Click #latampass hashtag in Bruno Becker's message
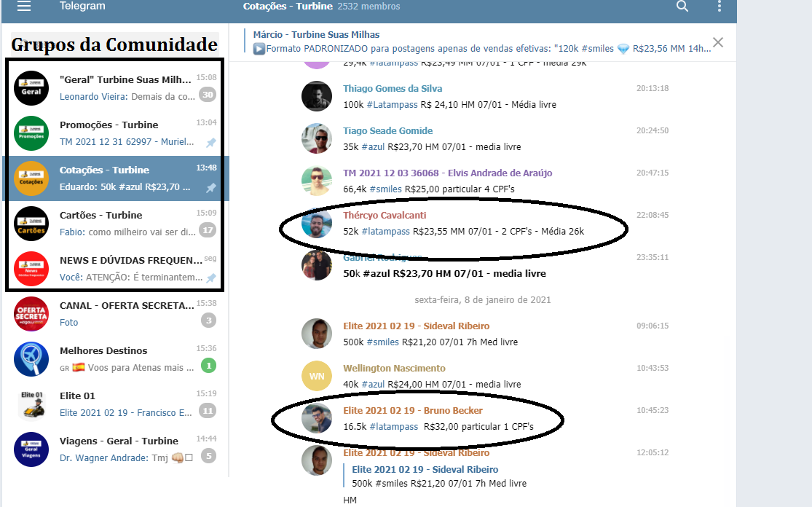This screenshot has height=507, width=812. pos(393,427)
